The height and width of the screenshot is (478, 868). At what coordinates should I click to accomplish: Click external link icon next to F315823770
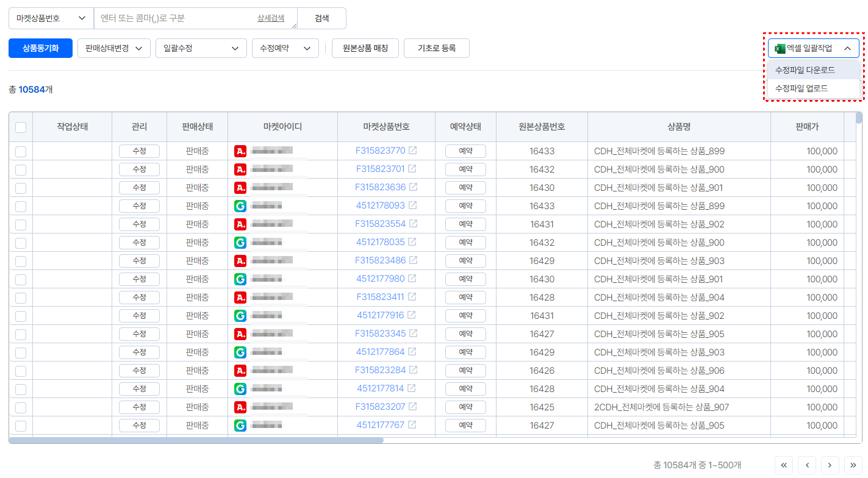[413, 151]
